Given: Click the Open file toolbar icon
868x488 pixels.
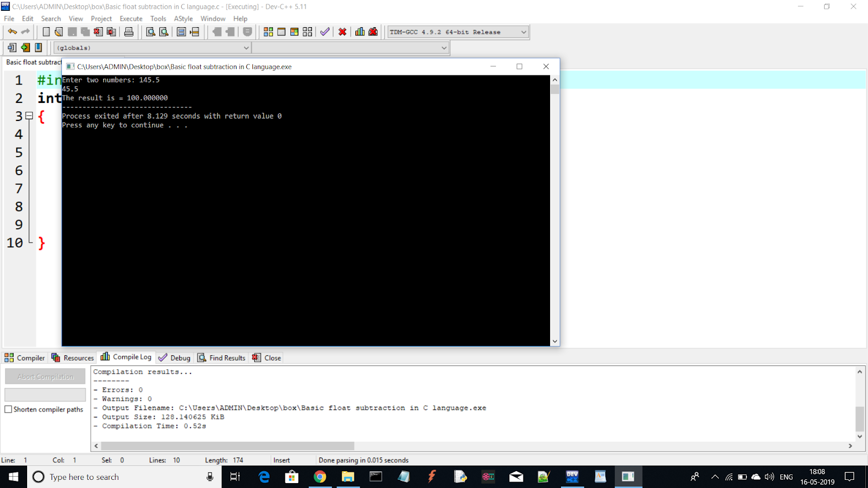Looking at the screenshot, I should pos(59,31).
